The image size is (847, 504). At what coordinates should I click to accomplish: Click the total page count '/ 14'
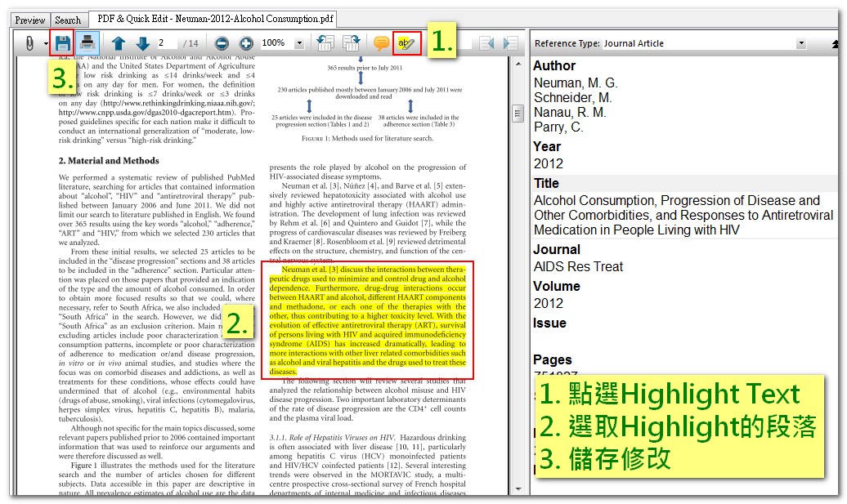(x=190, y=43)
